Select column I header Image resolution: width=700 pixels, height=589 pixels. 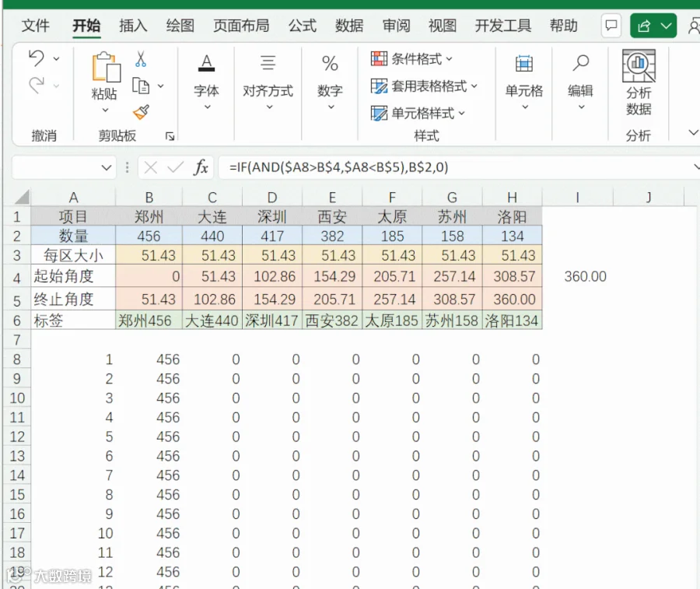point(577,198)
